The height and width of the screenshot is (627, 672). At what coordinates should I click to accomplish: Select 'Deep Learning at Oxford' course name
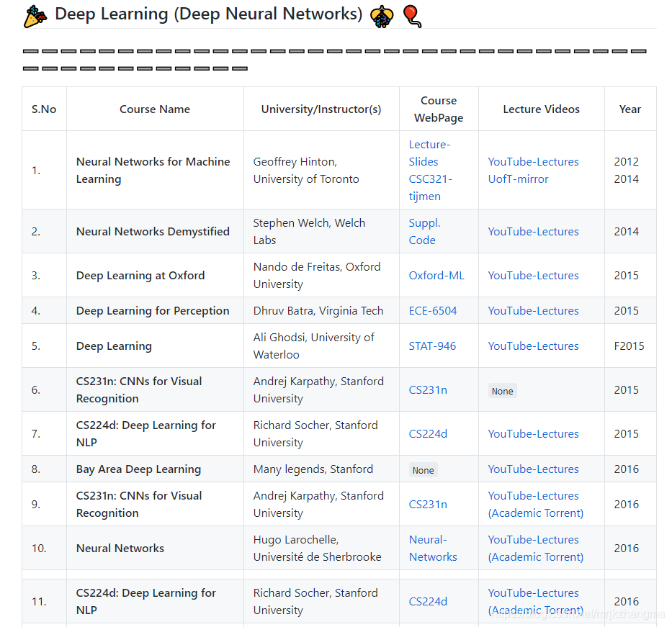pos(140,276)
